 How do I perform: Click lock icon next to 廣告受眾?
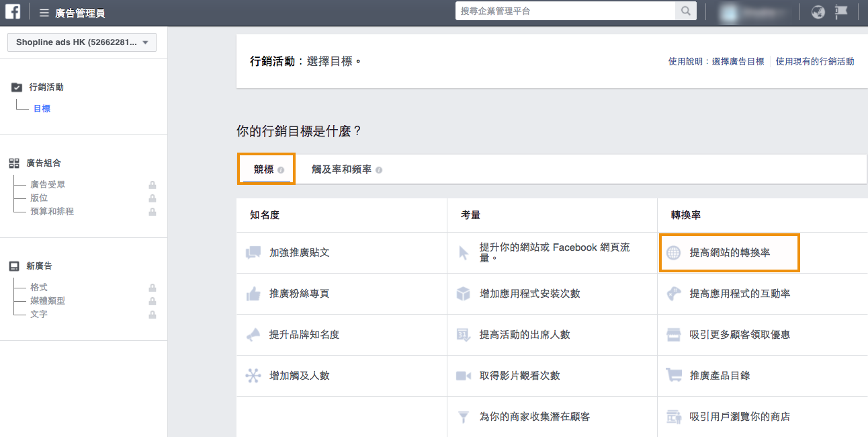point(153,185)
